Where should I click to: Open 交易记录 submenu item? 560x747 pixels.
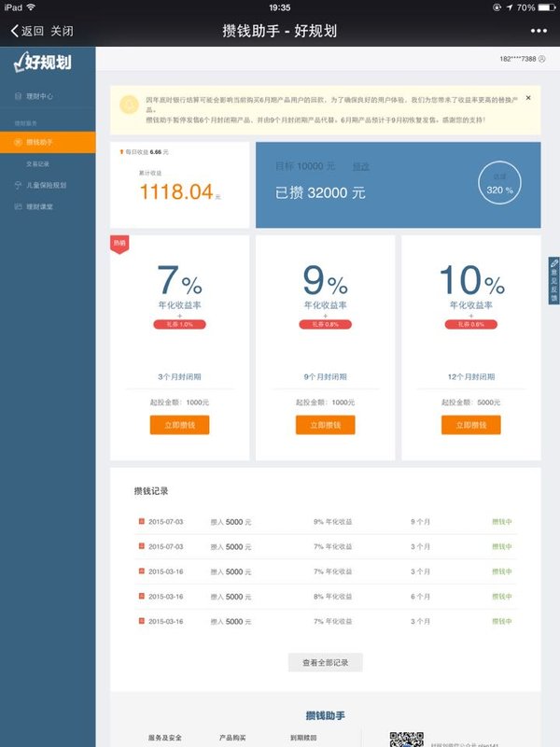click(x=37, y=164)
